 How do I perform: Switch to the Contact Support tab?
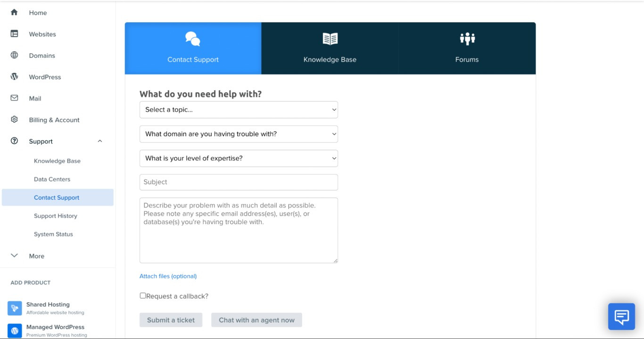point(193,48)
